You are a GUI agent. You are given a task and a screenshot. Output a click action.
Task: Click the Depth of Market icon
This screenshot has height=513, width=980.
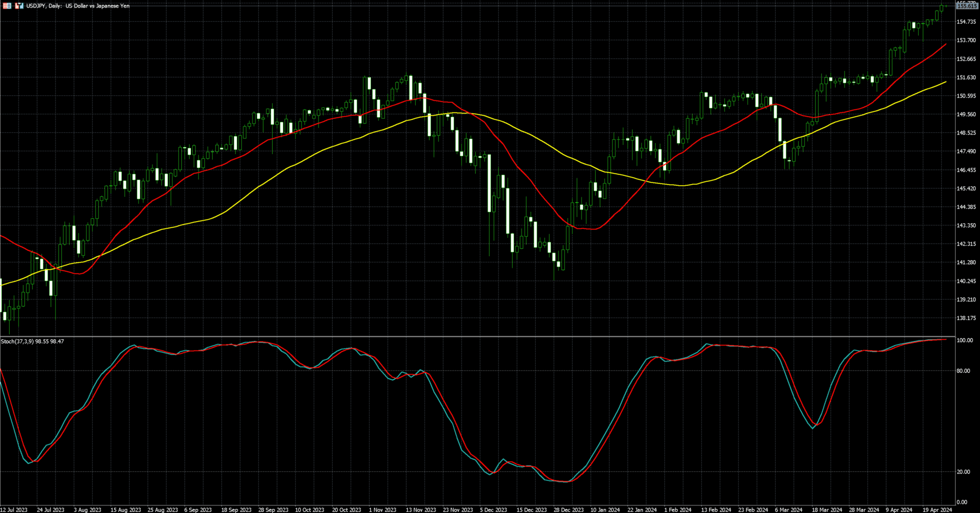click(x=7, y=6)
